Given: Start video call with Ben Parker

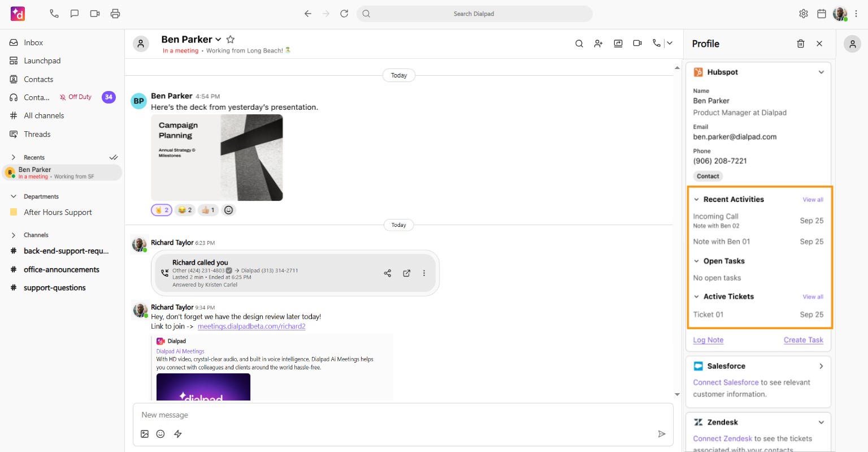Looking at the screenshot, I should click(x=637, y=43).
